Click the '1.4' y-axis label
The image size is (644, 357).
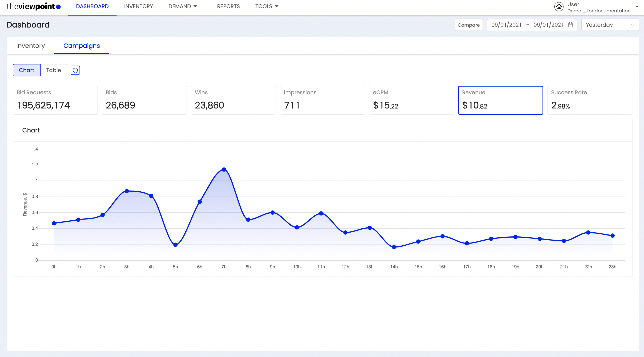35,149
